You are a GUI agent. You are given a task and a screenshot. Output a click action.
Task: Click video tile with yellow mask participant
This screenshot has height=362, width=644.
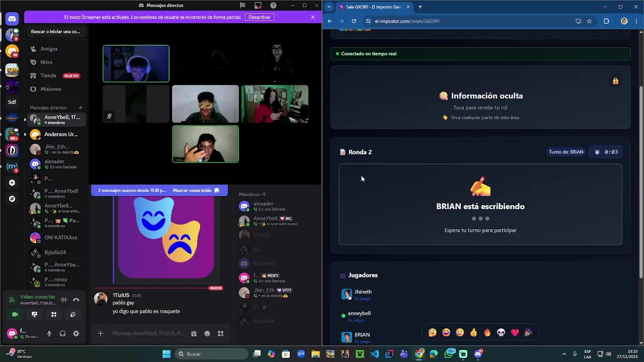(205, 104)
